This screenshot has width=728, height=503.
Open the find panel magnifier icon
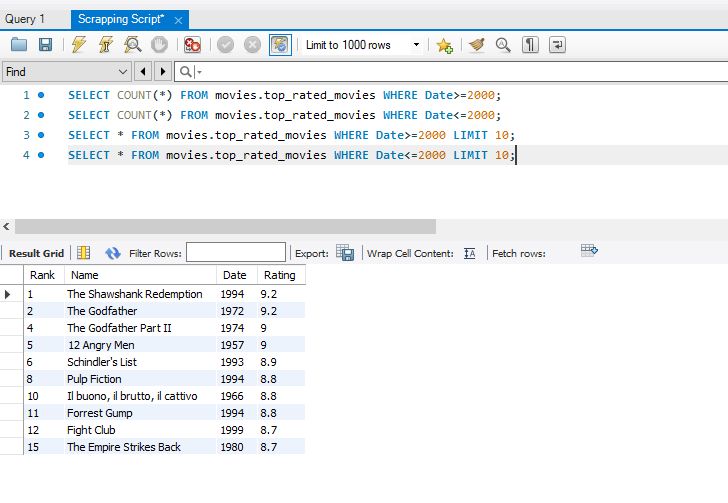(503, 45)
